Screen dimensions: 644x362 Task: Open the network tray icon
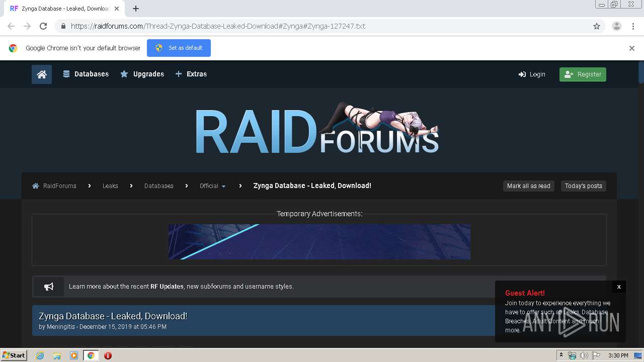[x=572, y=355]
